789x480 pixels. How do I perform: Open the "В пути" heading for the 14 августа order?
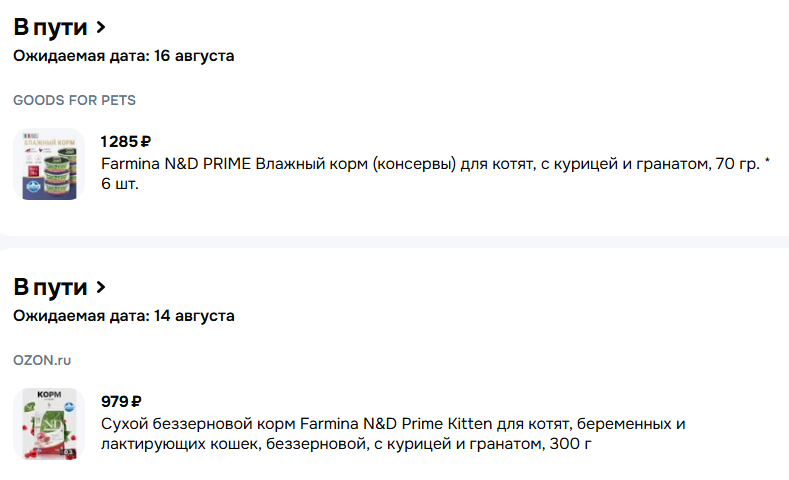coord(50,287)
